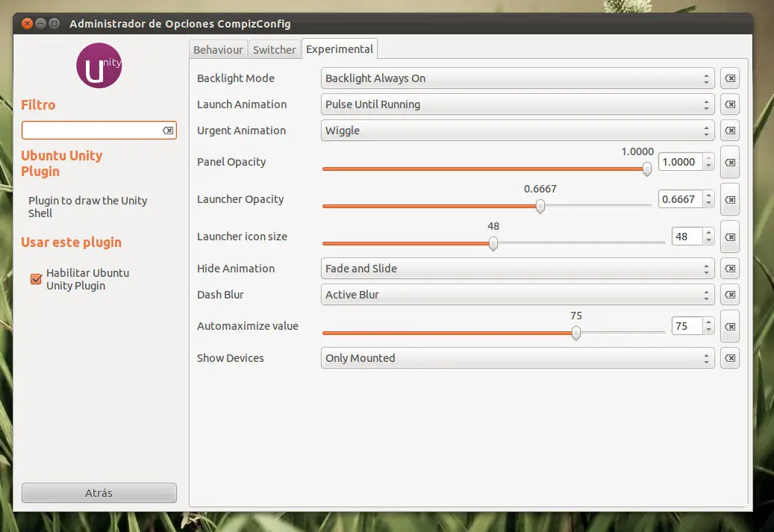Expand the Dash Blur Active Blur dropdown

pyautogui.click(x=517, y=295)
